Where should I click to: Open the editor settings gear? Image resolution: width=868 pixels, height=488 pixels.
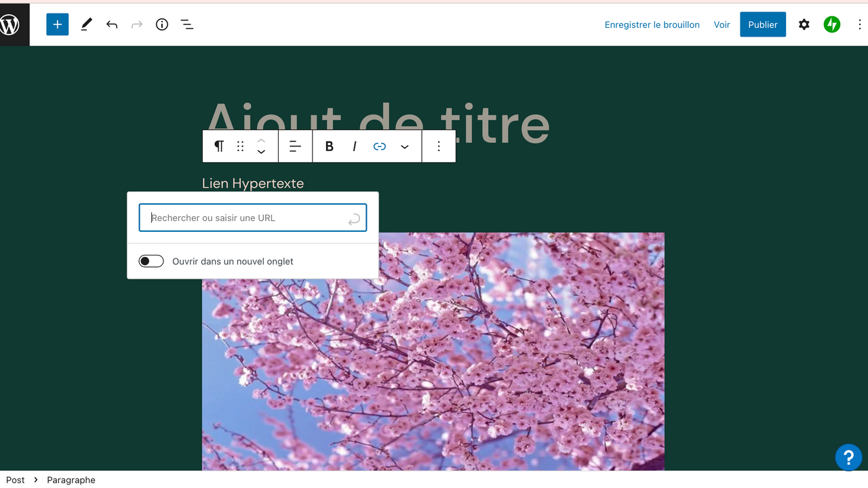click(x=804, y=24)
